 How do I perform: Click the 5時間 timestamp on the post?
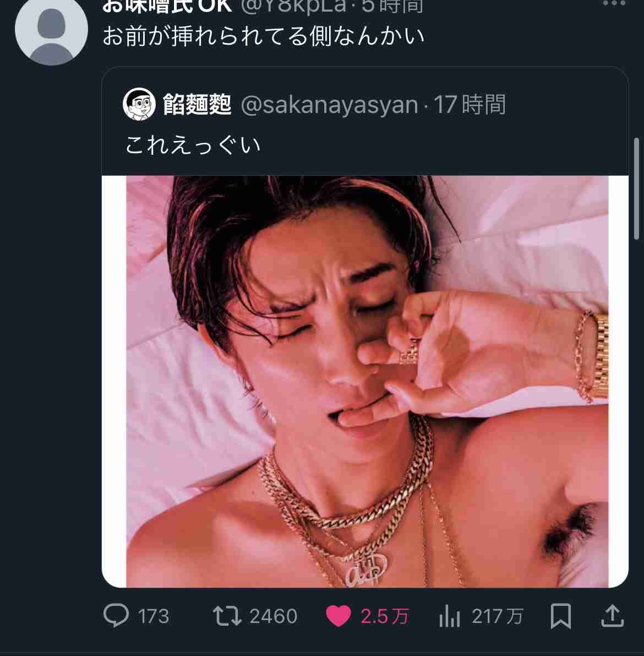coord(392,6)
